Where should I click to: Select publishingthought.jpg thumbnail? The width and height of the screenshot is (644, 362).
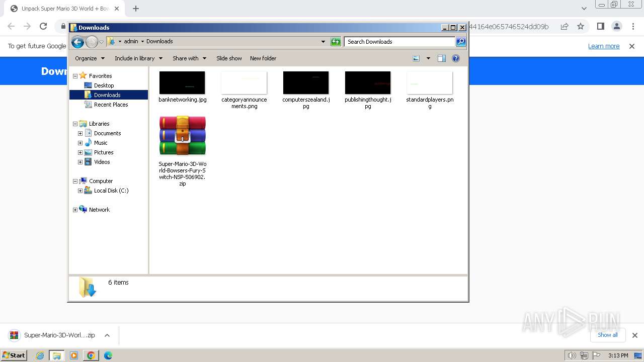pos(368,83)
